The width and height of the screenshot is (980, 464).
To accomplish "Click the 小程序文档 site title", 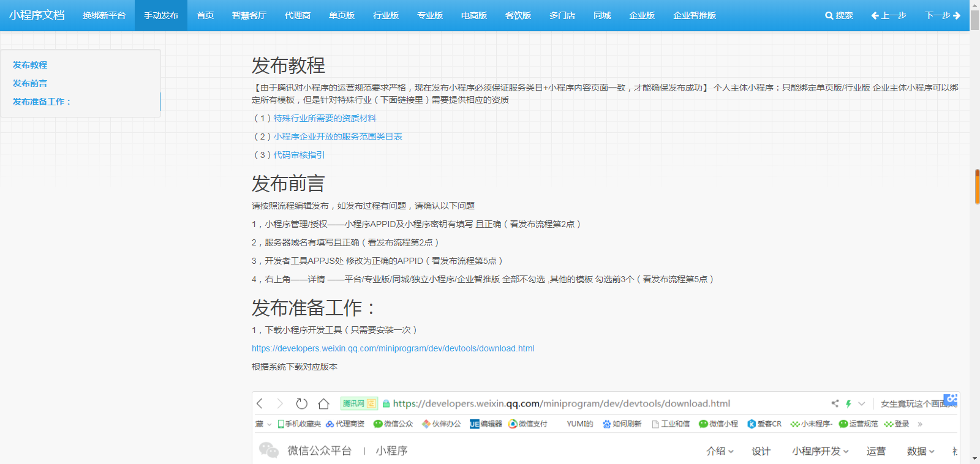I will 37,15.
